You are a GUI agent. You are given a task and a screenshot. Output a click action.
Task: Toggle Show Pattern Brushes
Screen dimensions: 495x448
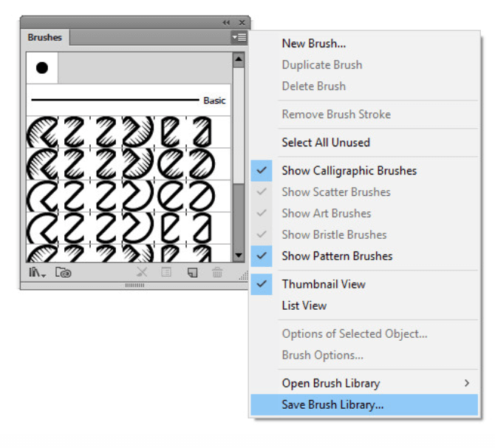(364, 256)
